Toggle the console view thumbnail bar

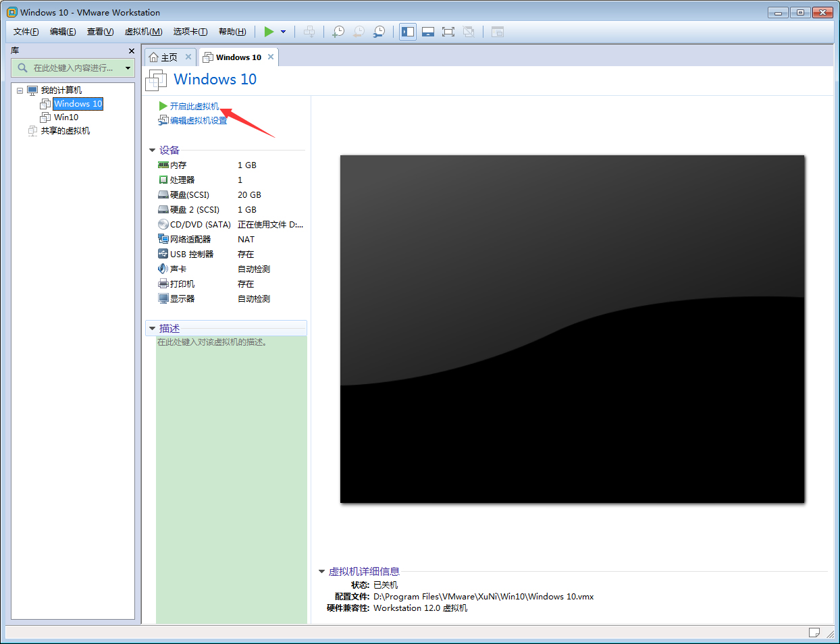(x=428, y=31)
